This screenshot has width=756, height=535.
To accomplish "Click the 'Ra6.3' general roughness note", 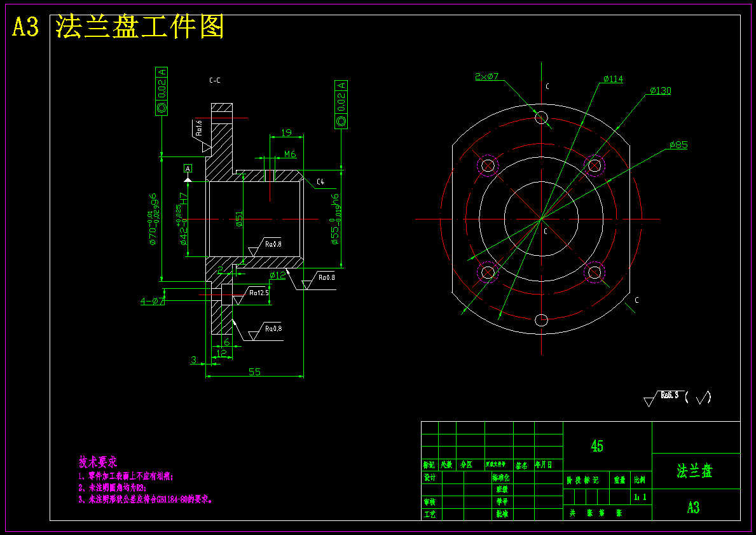I will (670, 395).
